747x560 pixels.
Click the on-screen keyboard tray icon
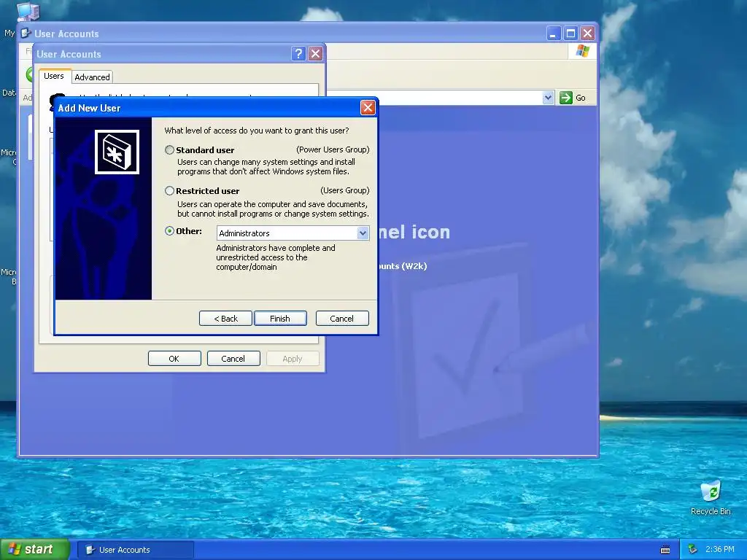[x=665, y=550]
